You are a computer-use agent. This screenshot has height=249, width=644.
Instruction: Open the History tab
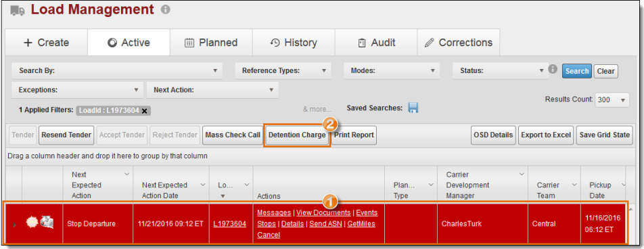[294, 43]
